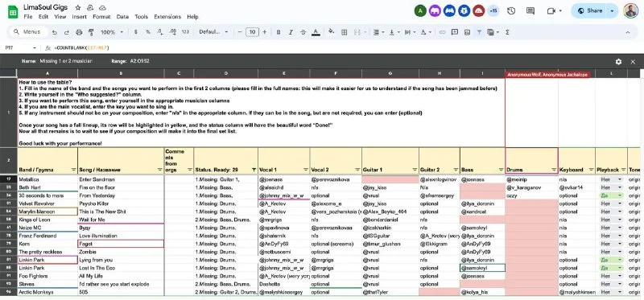This screenshot has width=644, height=300.
Task: Star the LimaSoul Gigs document
Action: click(78, 7)
